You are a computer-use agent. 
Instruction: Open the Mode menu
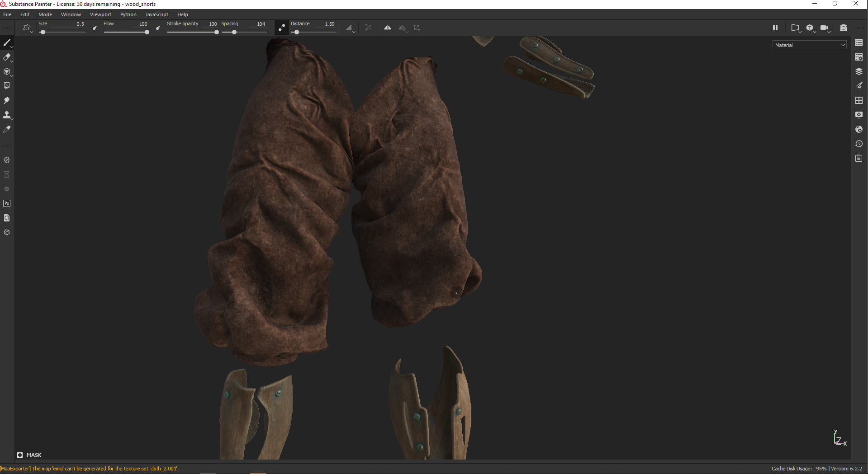coord(45,14)
